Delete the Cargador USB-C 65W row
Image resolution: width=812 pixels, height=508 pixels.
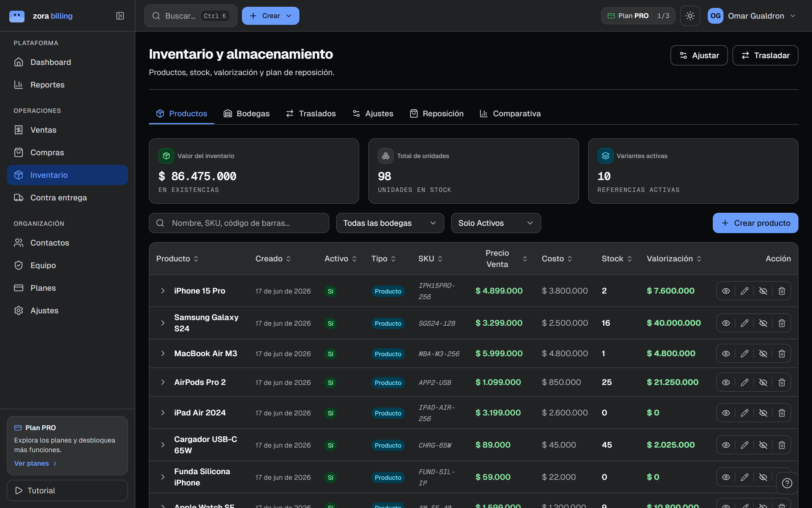[782, 445]
